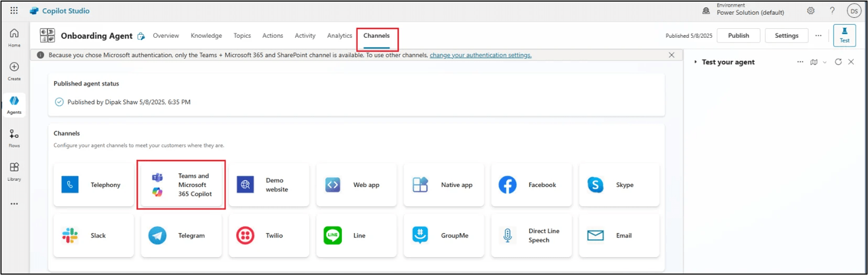Viewport: 868px width, 275px height.
Task: Select the Direct Line Speech channel
Action: [531, 236]
